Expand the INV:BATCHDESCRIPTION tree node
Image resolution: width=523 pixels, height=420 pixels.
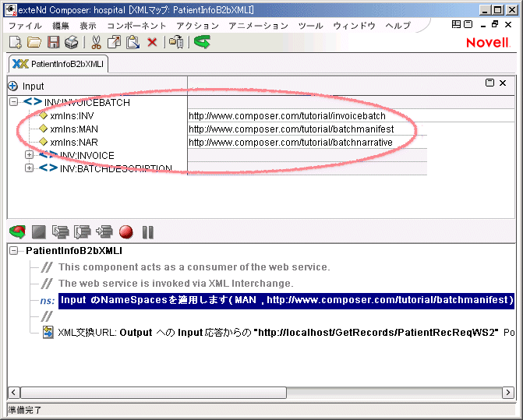(x=30, y=168)
